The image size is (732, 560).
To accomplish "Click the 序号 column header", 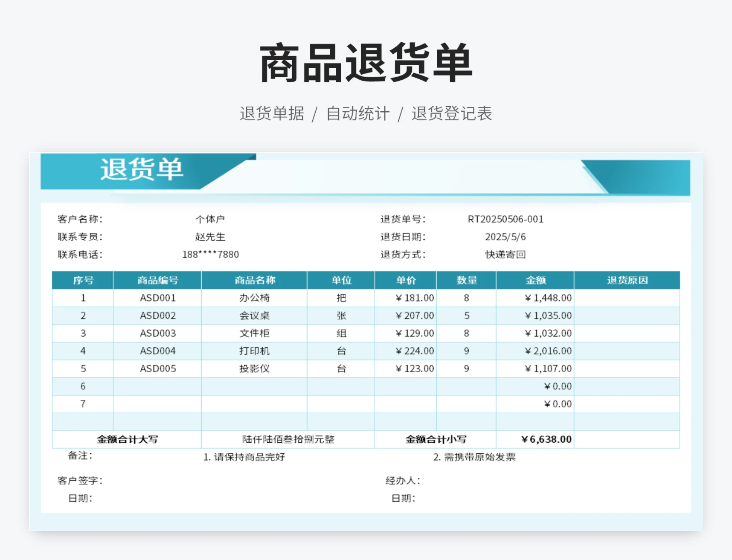I will pos(83,280).
